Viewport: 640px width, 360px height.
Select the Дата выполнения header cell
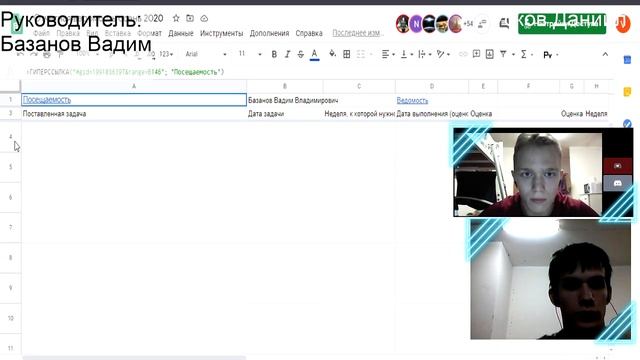(x=432, y=114)
